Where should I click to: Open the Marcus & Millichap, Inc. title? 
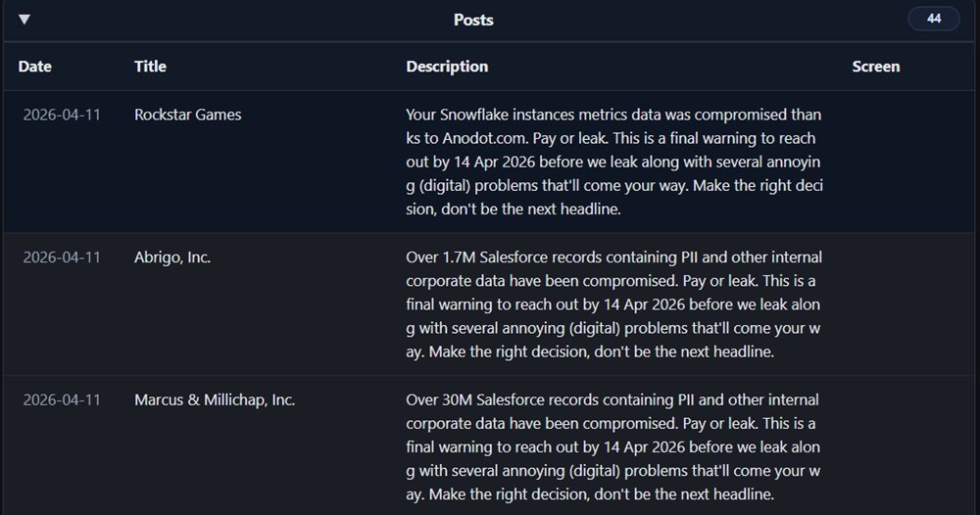coord(215,399)
